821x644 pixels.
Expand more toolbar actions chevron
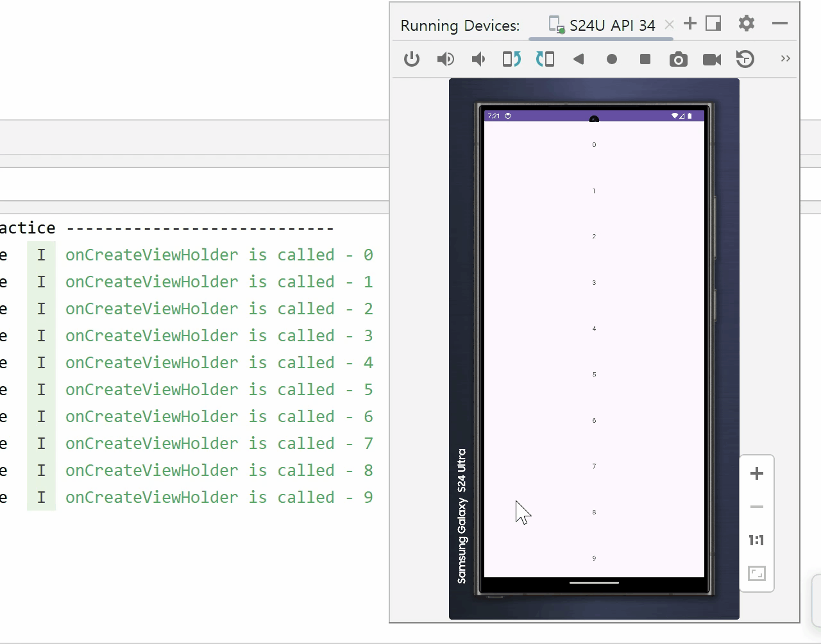[786, 58]
